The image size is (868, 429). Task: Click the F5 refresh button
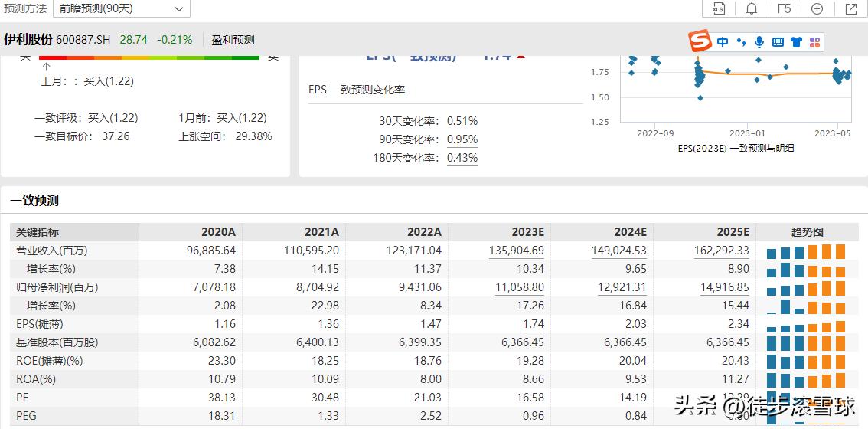pyautogui.click(x=785, y=8)
